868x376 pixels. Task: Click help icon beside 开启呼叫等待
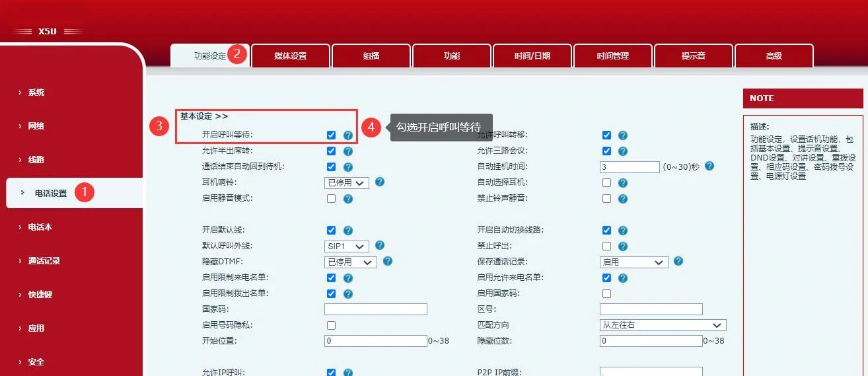tap(348, 135)
